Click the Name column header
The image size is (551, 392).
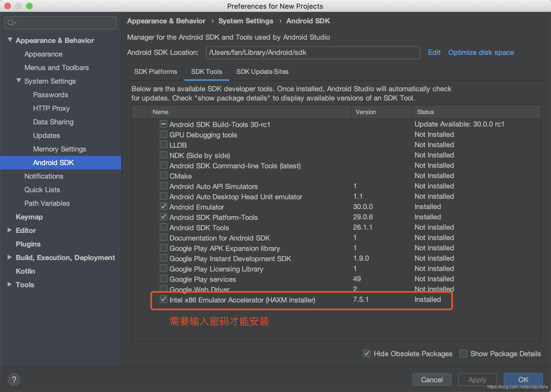[x=249, y=112]
